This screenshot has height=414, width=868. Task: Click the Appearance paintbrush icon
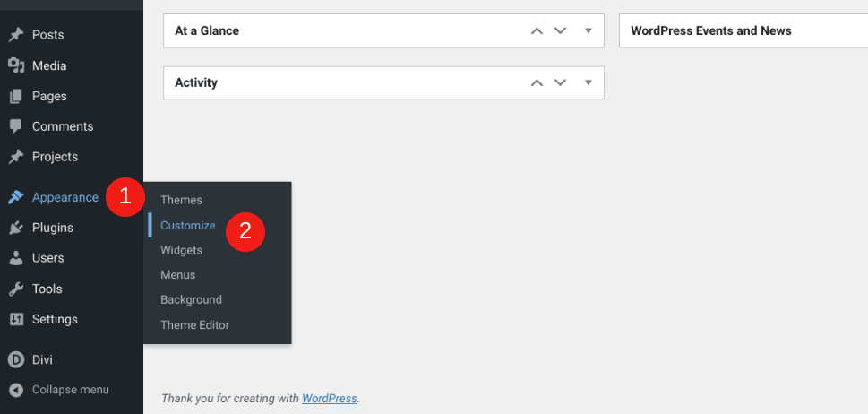point(16,197)
